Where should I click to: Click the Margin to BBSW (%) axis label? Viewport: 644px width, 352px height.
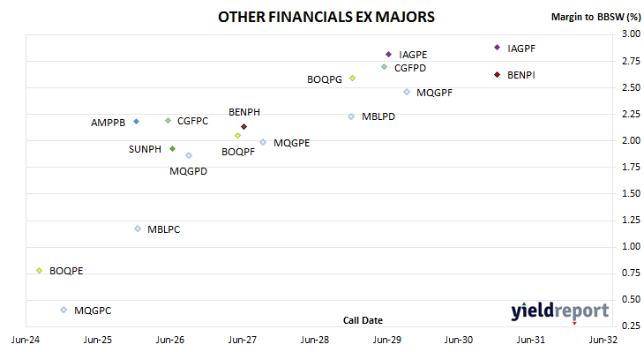596,17
